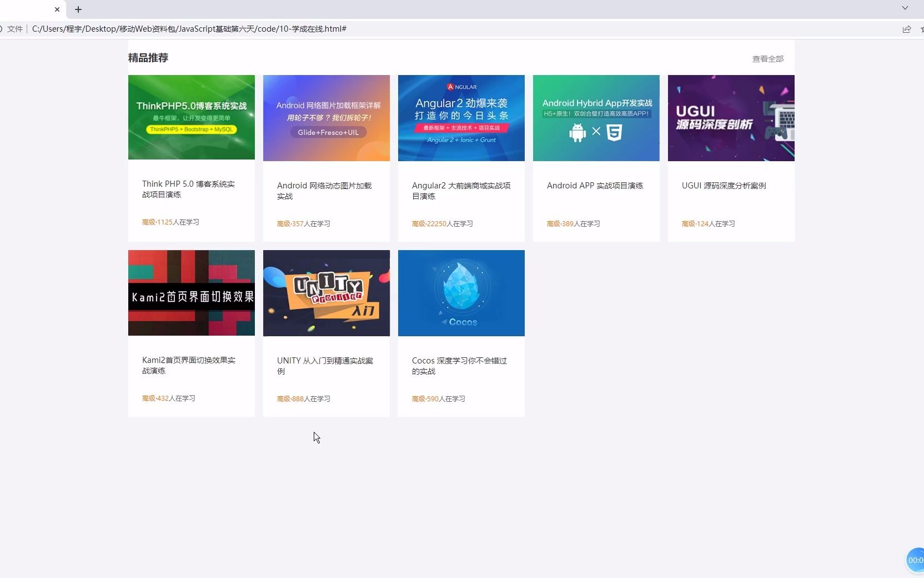
Task: Expand the tab search chevron
Action: (905, 8)
